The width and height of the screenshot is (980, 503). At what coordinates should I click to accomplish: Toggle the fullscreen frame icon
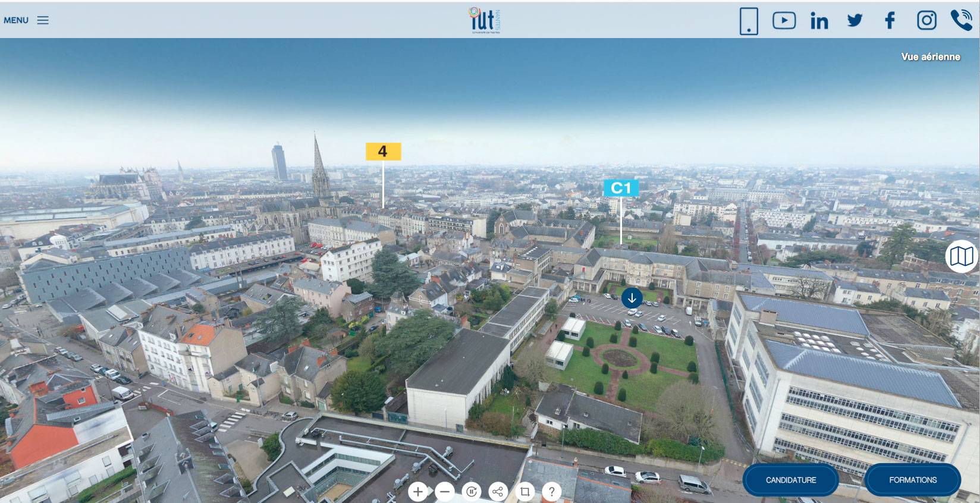[x=524, y=492]
